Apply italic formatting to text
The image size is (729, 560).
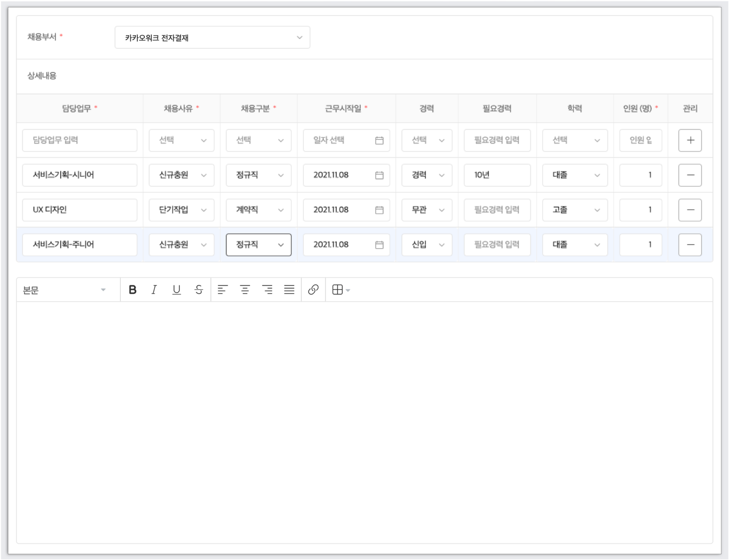(x=154, y=290)
